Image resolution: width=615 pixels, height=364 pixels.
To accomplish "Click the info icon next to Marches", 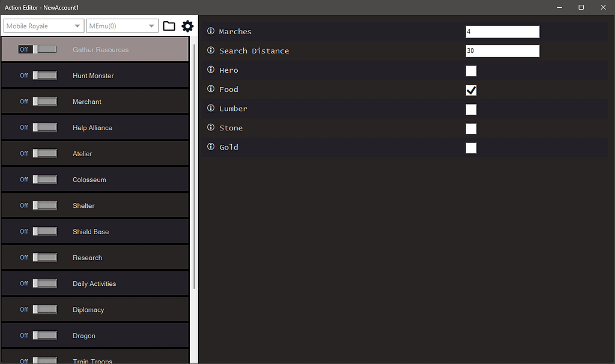I will [x=210, y=31].
